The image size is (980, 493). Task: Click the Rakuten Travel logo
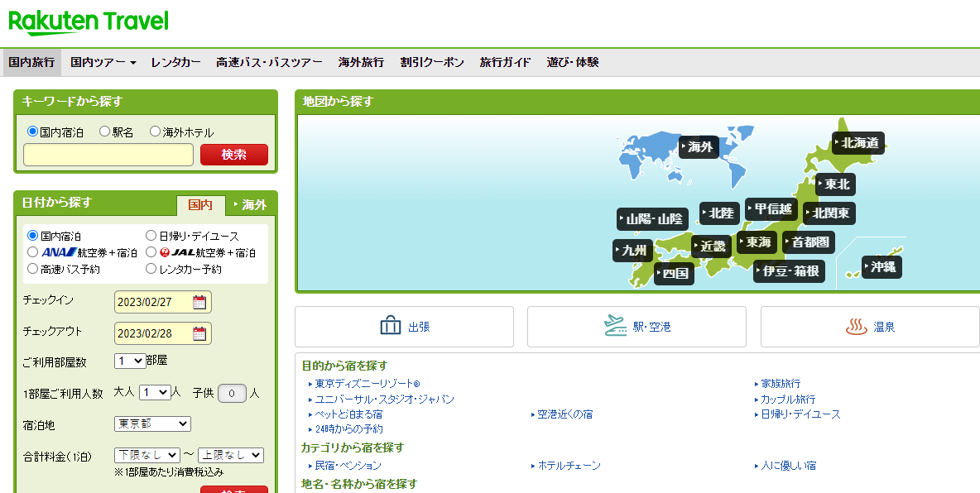click(89, 22)
